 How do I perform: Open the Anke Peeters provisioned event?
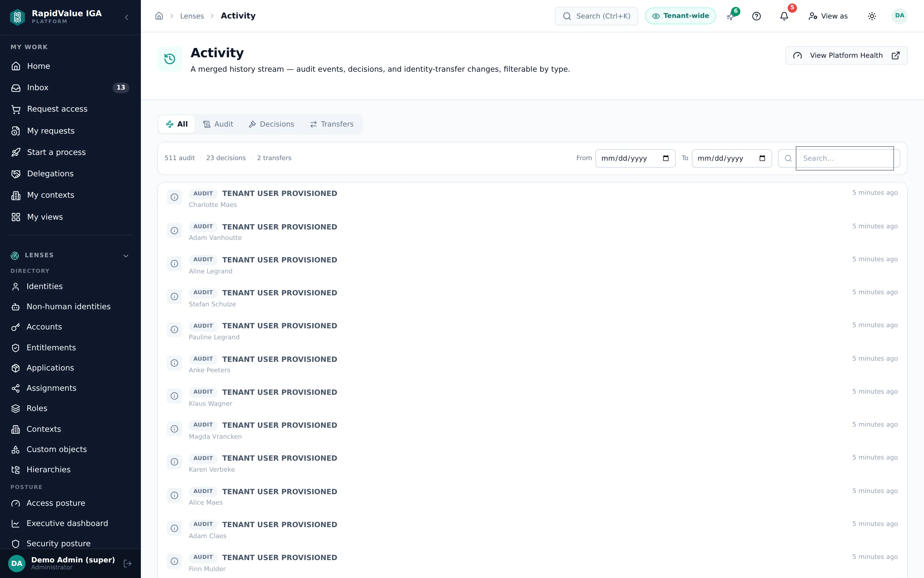coord(532,364)
